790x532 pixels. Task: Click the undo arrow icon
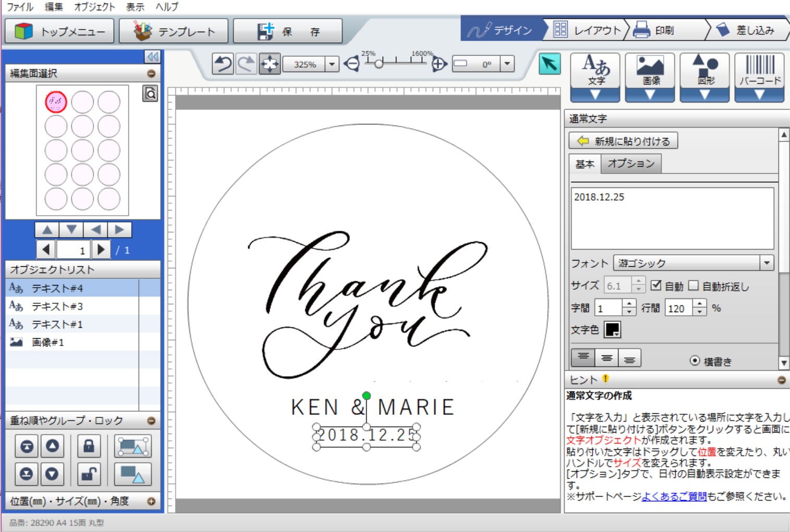click(x=223, y=64)
